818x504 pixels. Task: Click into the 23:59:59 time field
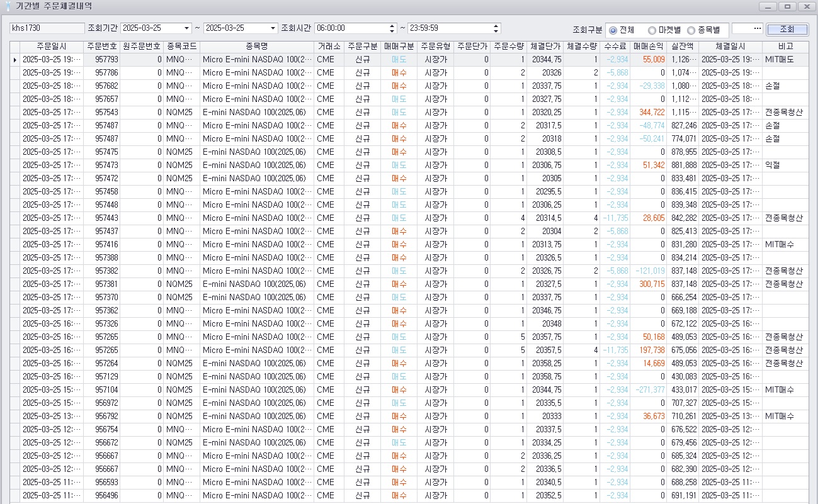(450, 28)
